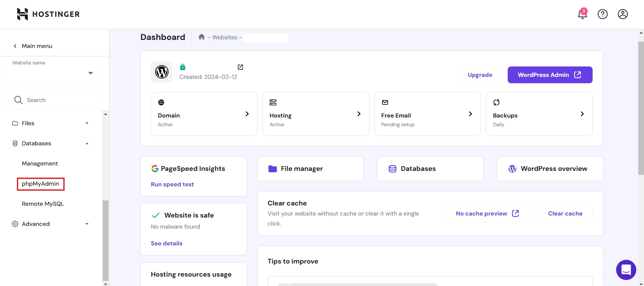Expand the Files section arrow
The width and height of the screenshot is (644, 286).
pyautogui.click(x=87, y=123)
